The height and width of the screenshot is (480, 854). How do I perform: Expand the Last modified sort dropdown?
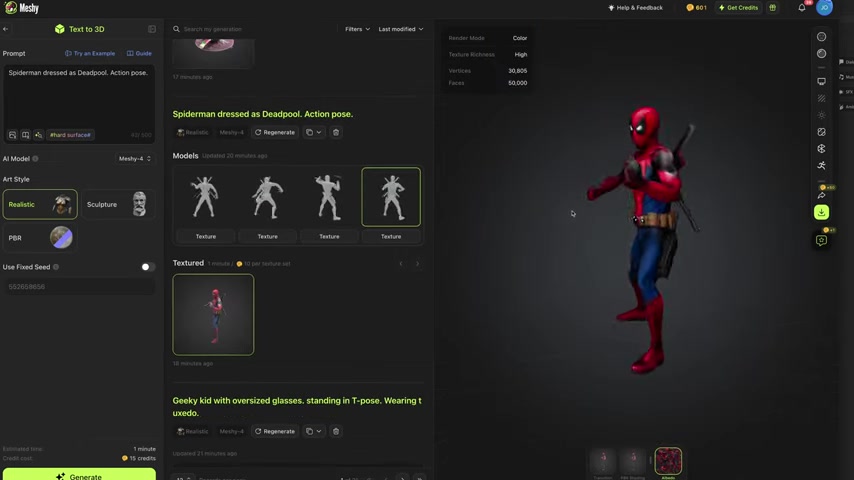400,29
